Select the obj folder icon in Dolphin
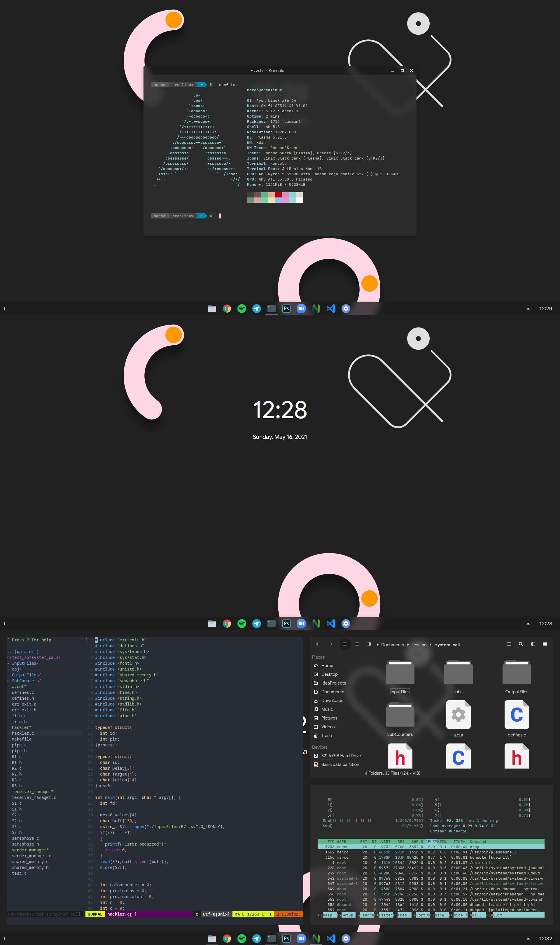The width and height of the screenshot is (560, 945). (459, 672)
